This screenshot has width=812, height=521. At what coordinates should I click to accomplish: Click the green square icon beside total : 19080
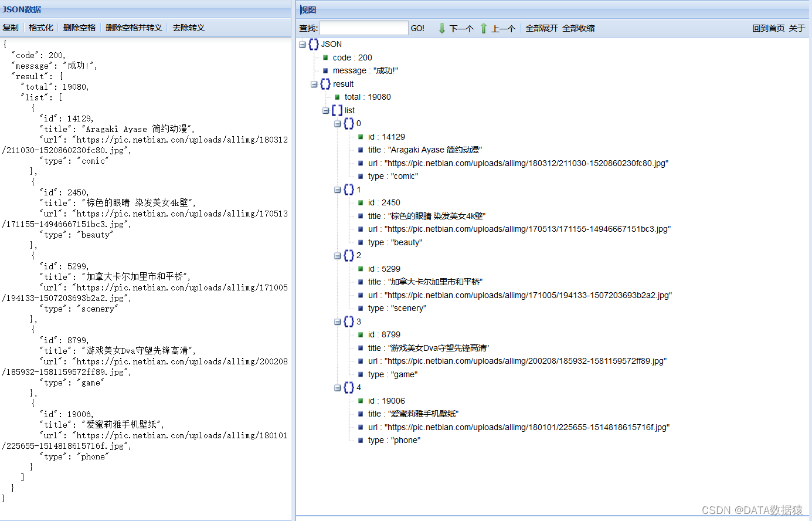tap(336, 97)
